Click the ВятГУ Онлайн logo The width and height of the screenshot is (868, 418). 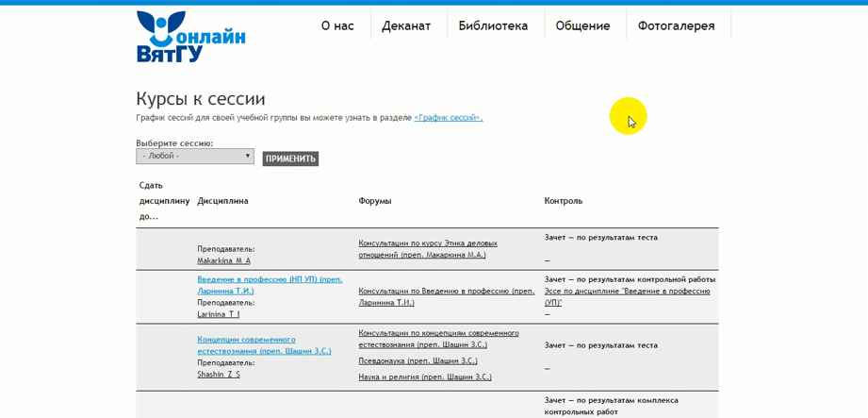click(189, 37)
